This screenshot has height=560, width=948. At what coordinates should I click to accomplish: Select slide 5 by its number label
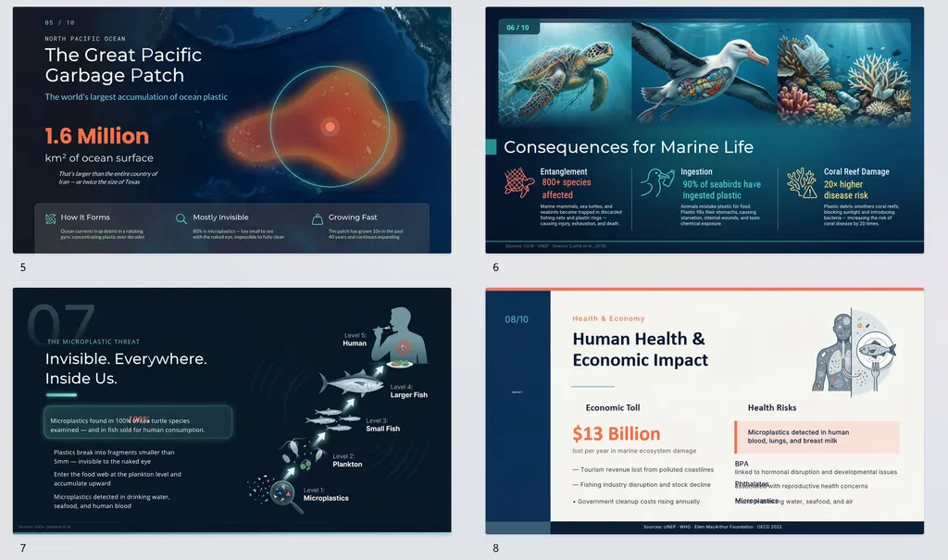pyautogui.click(x=23, y=268)
